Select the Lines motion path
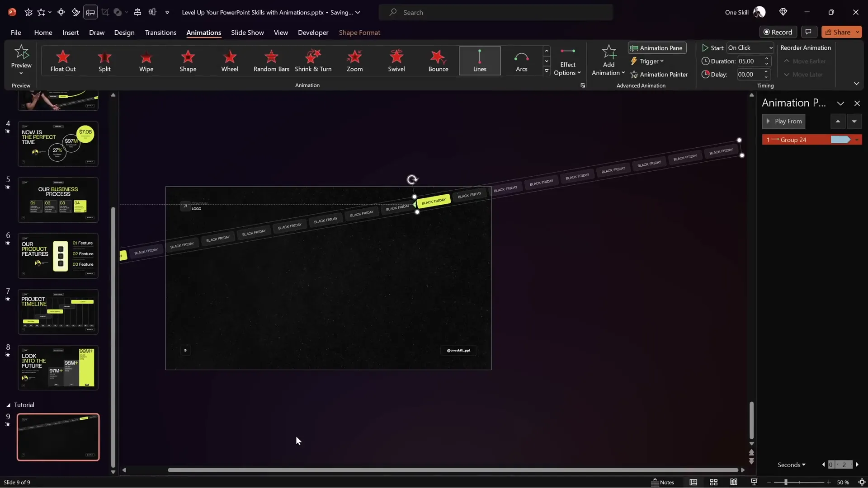 pyautogui.click(x=480, y=61)
